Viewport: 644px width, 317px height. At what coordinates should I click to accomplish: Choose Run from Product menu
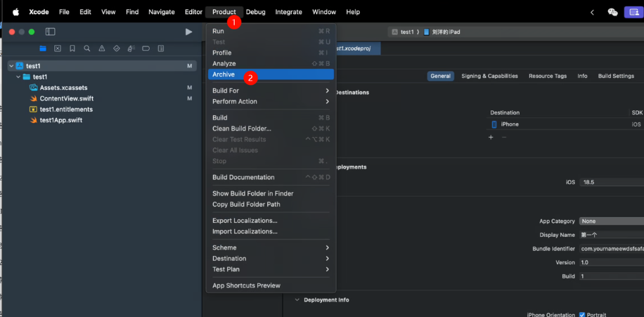pos(271,31)
